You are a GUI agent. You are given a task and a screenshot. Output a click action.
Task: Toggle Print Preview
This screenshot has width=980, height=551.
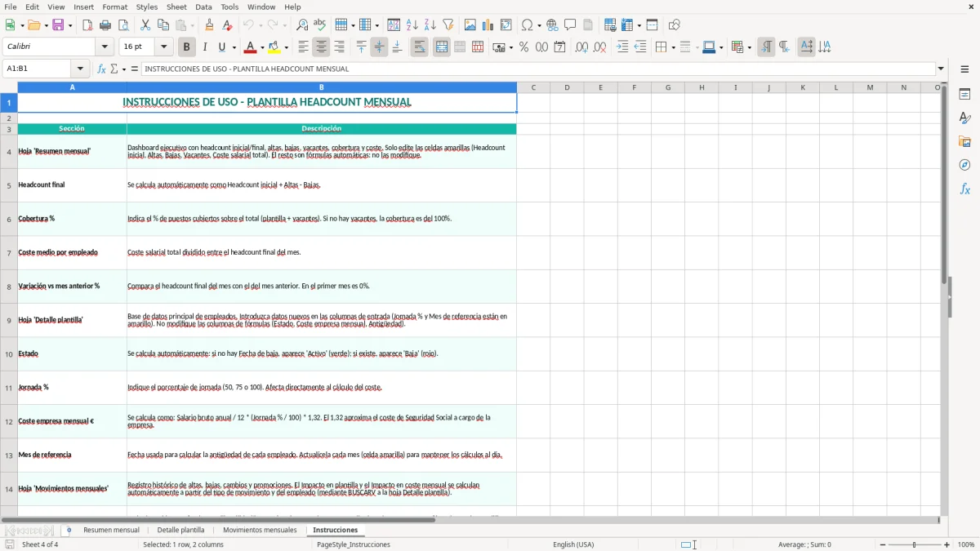point(123,25)
